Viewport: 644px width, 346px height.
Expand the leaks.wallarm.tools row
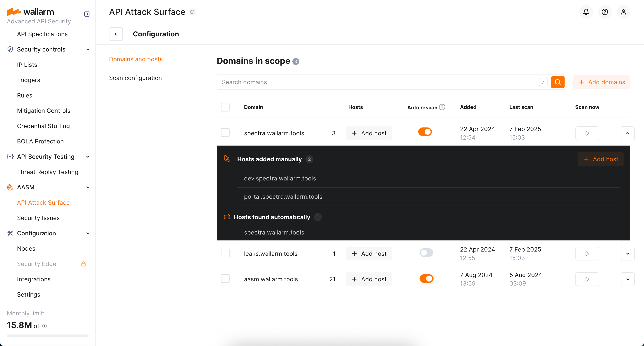click(628, 254)
